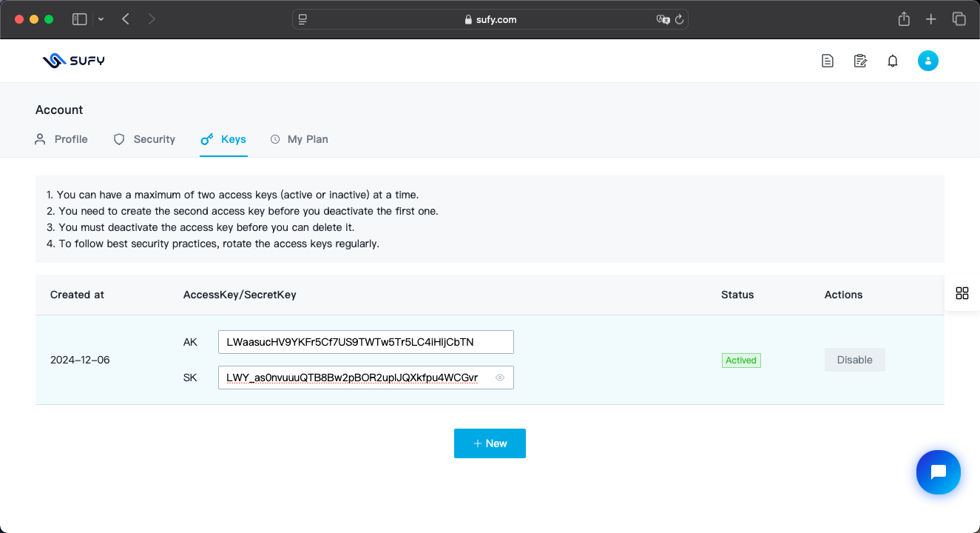
Task: Create a new access key
Action: [x=490, y=443]
